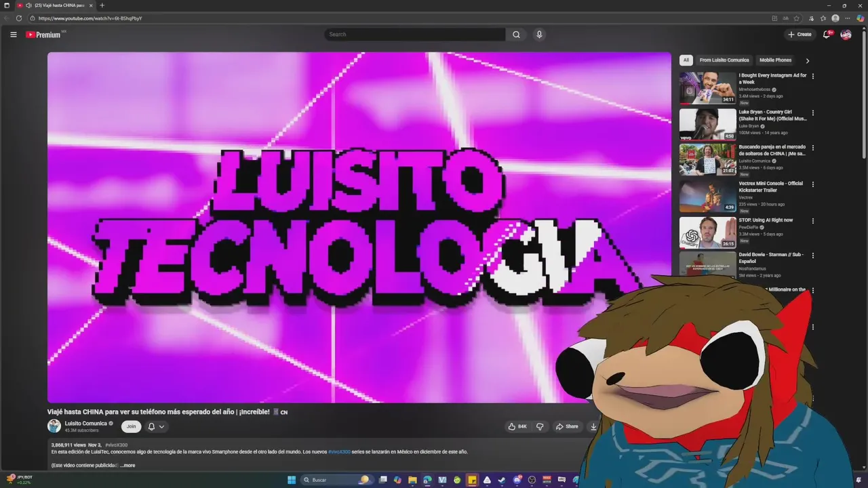Open Steam from the taskbar
The width and height of the screenshot is (868, 488).
coord(502,480)
